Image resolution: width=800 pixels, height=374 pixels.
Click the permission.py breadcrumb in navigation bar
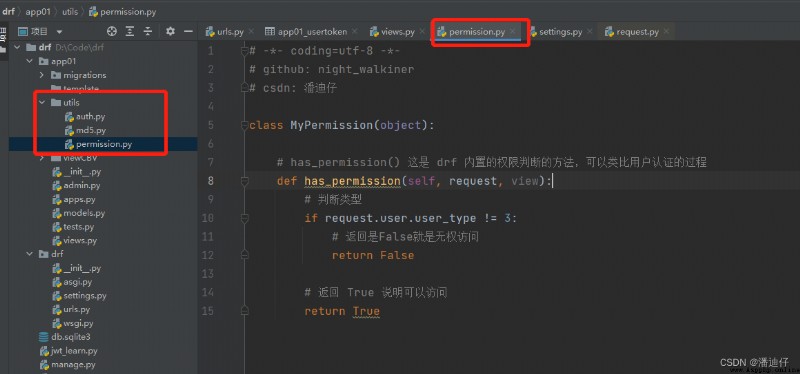coord(122,11)
